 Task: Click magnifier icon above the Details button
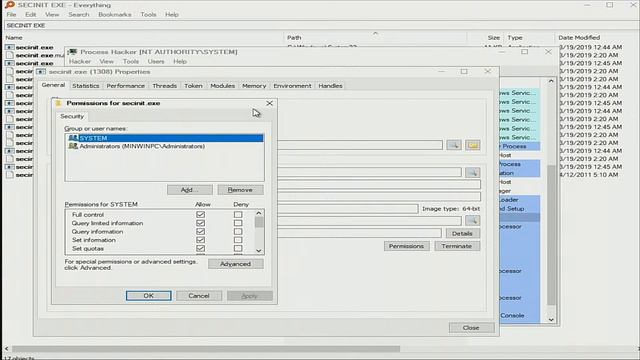pyautogui.click(x=472, y=220)
